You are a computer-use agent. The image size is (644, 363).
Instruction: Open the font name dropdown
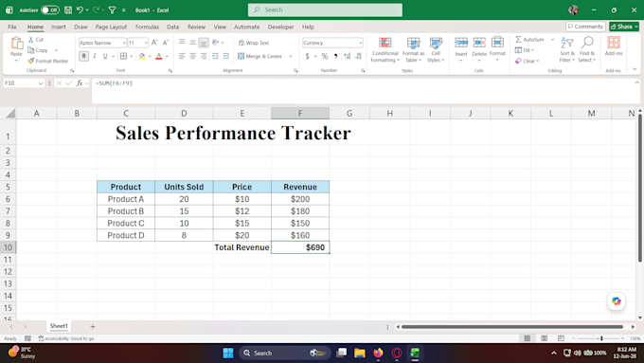[x=124, y=43]
